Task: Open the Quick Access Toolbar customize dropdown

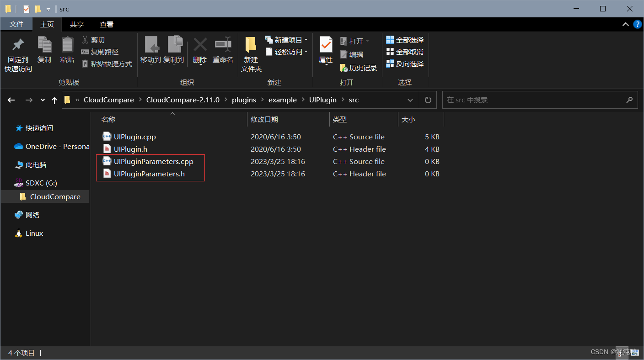Action: 48,9
